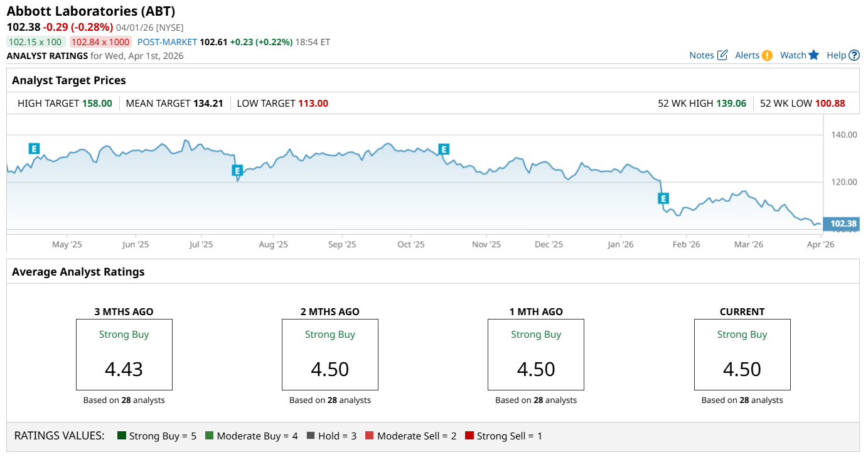Open the Notes text link

pyautogui.click(x=701, y=55)
